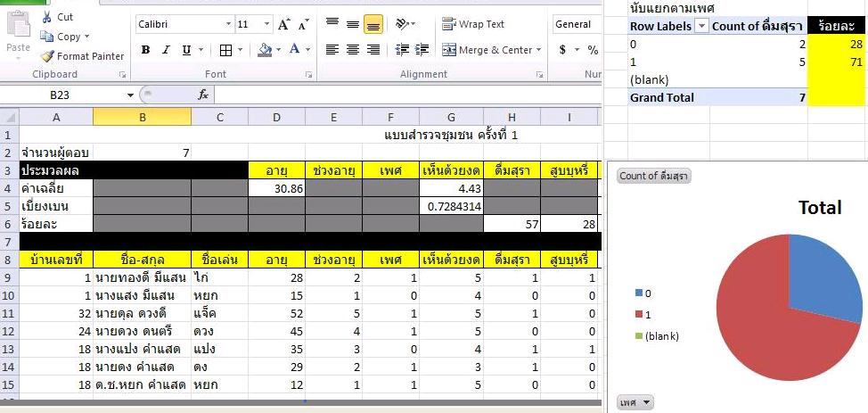
Task: Click the Percent Style icon
Action: pos(593,50)
